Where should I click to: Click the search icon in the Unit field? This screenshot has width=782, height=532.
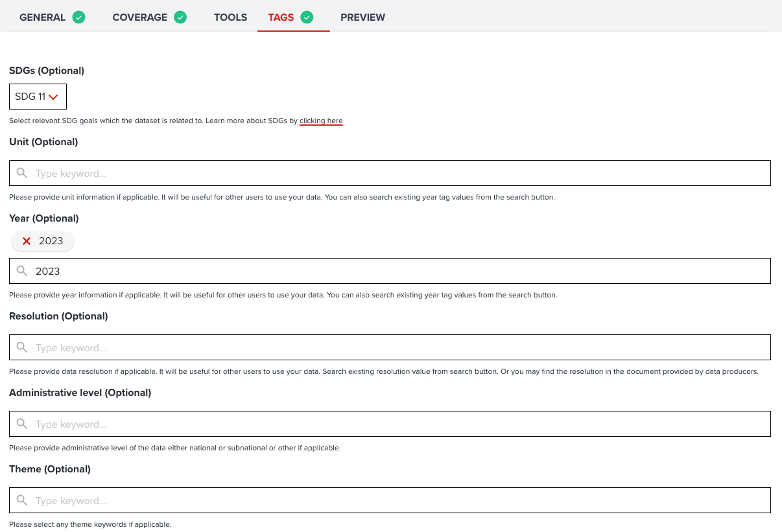(x=22, y=173)
